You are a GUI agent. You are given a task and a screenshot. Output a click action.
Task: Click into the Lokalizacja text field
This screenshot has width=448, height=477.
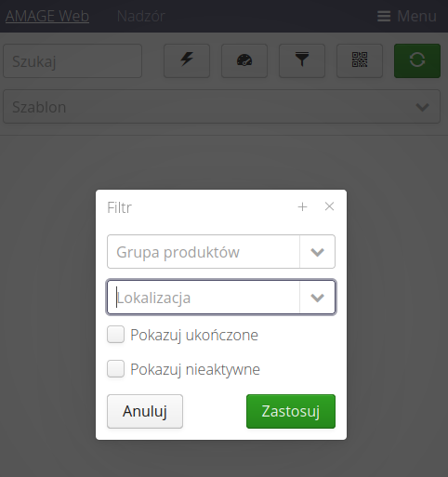coord(204,298)
